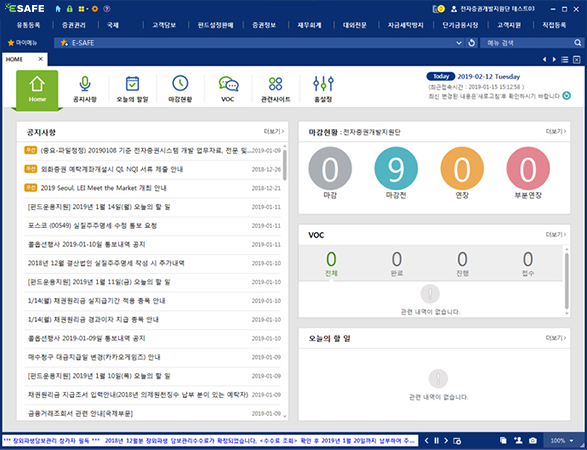Screen dimensions: 587x450
Task: Click the 공지사항 list scrollbar thumb
Action: 285,165
